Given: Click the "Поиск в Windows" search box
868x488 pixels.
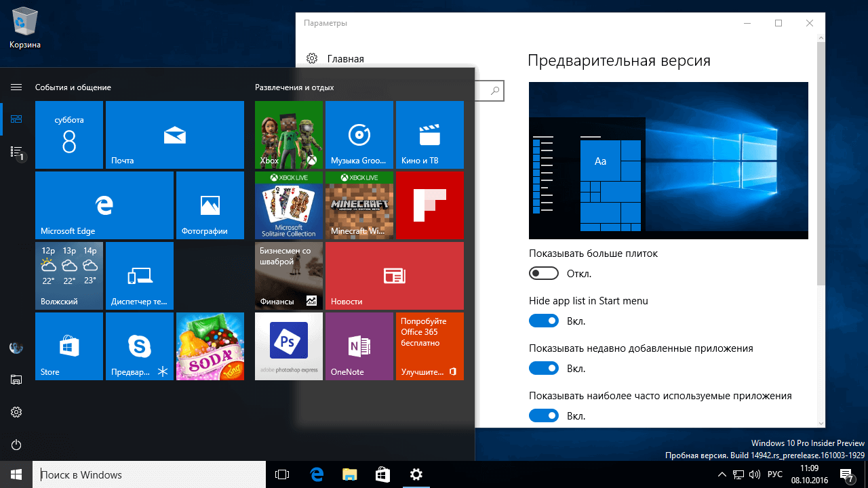Looking at the screenshot, I should tap(149, 474).
